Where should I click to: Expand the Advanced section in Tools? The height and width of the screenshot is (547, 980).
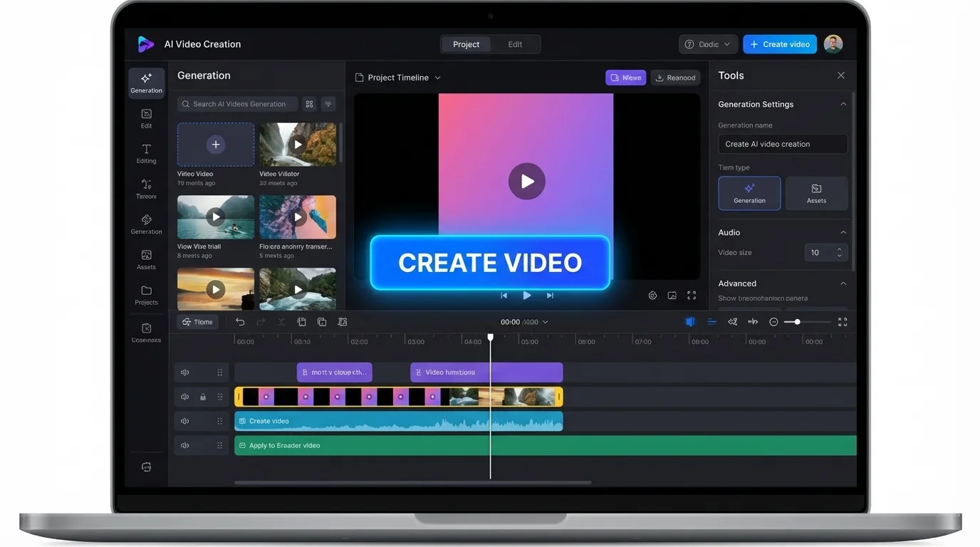[843, 283]
